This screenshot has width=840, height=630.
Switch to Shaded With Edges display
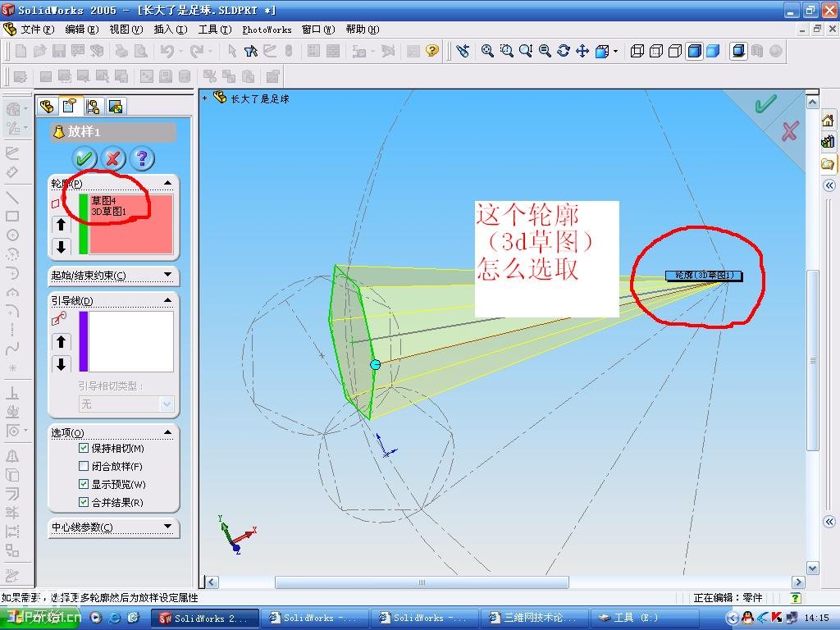coord(694,51)
